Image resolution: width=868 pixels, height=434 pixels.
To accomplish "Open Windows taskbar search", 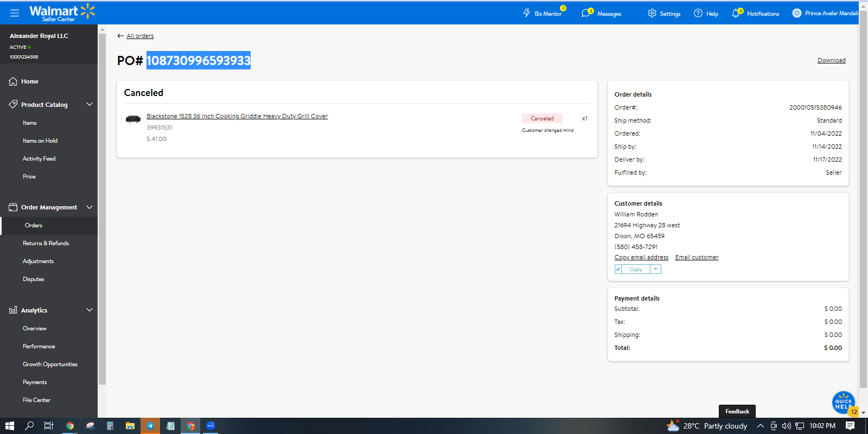I will (x=29, y=426).
